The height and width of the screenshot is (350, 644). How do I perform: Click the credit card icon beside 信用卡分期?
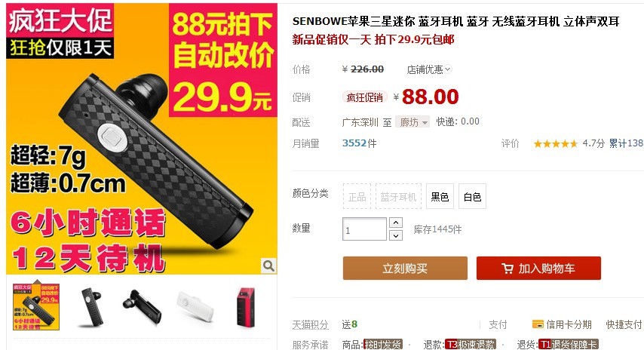(x=538, y=324)
